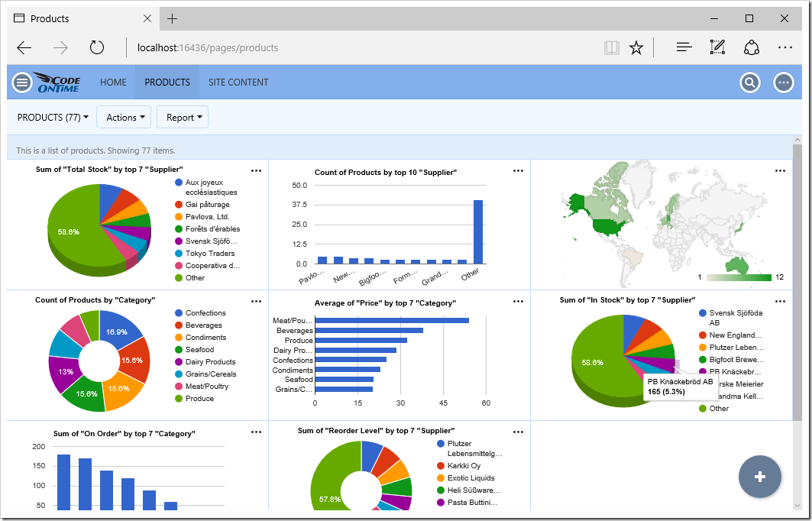Click the Confections blue legend swatch

coord(179,313)
